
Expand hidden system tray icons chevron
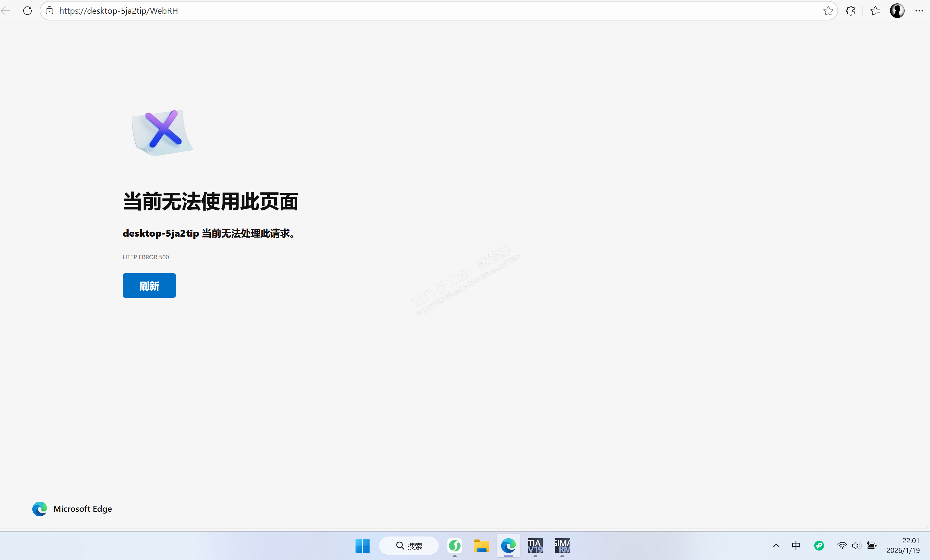776,546
